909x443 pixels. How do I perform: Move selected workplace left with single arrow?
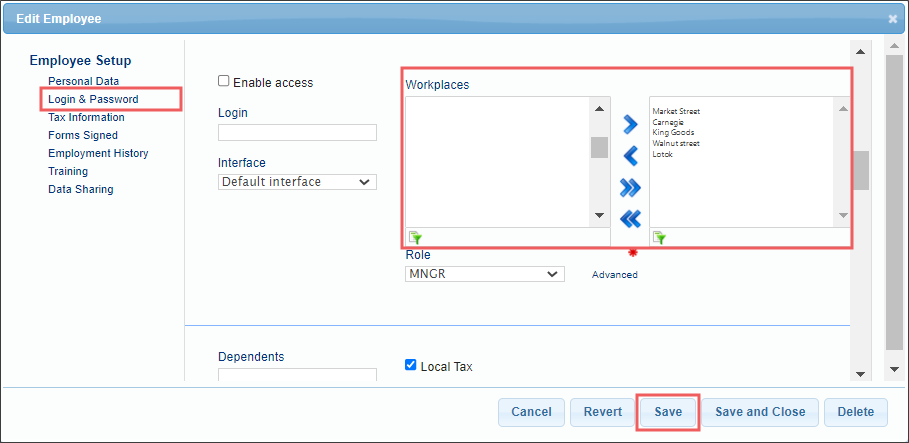coord(630,155)
